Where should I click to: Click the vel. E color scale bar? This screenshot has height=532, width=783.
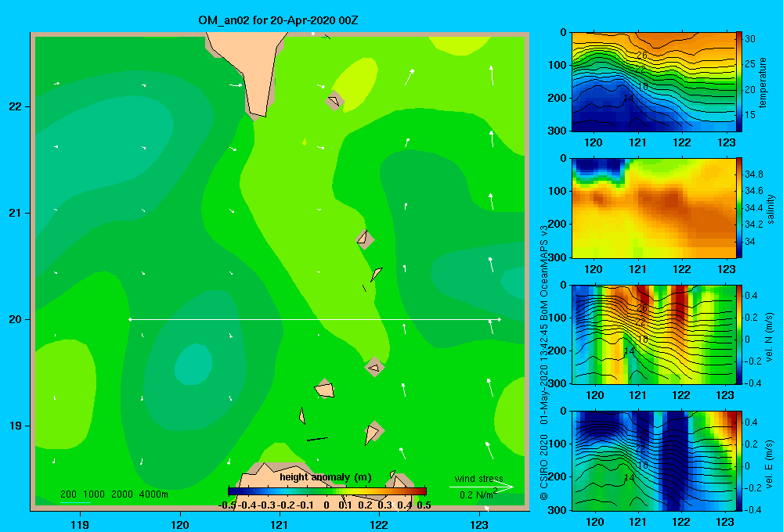(739, 461)
